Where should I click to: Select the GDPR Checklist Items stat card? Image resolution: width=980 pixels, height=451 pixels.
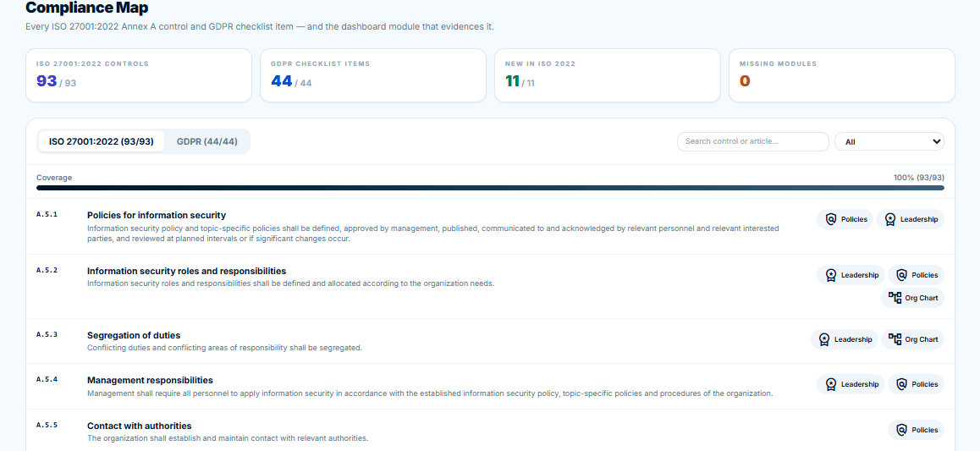click(x=373, y=75)
